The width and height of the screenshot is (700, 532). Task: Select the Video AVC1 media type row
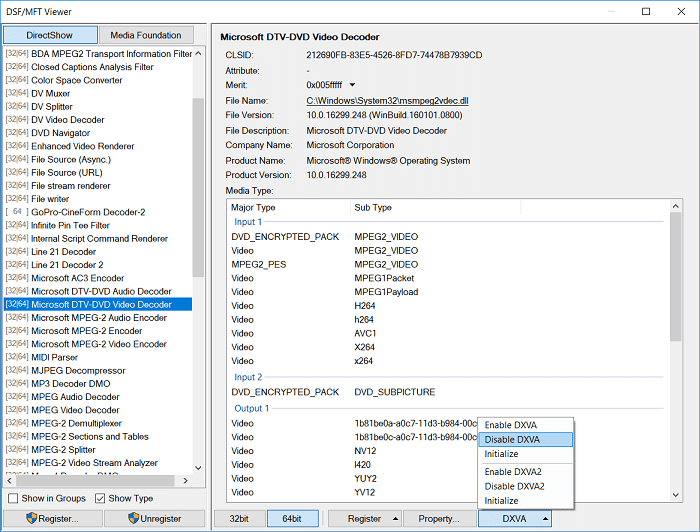click(448, 333)
